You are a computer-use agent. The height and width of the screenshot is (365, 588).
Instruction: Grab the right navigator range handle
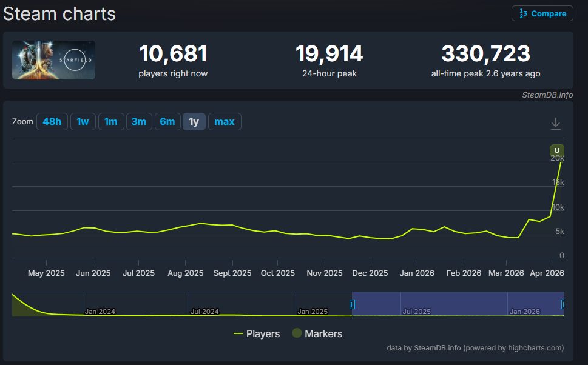tap(563, 304)
